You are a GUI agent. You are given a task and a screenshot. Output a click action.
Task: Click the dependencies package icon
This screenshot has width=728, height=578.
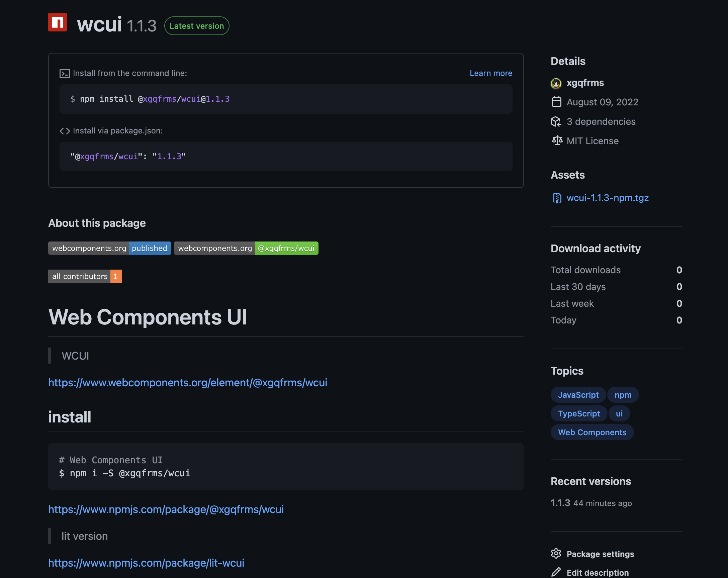pos(556,121)
